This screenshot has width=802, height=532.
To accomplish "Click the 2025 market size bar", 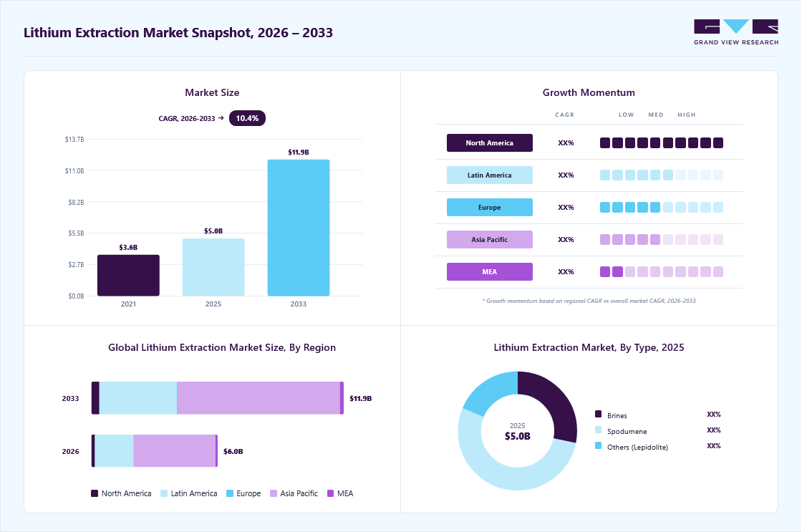I will (x=213, y=267).
